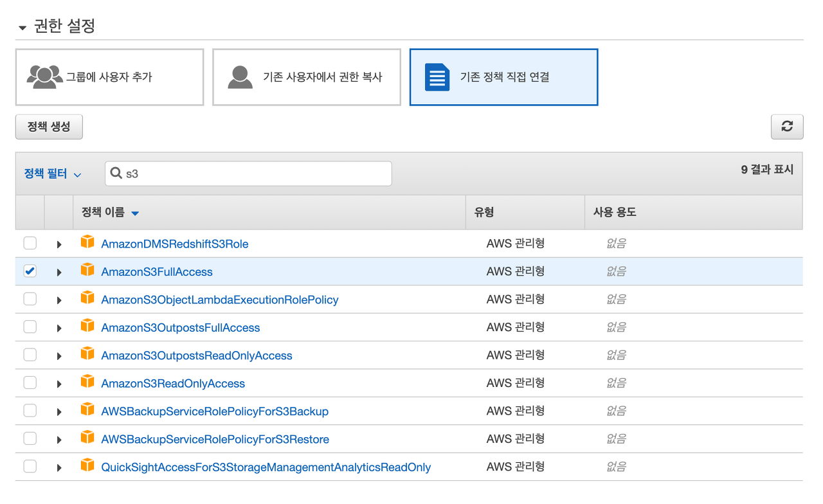Open the AmazonS3ObjectLambdaExecutionRolePolicy link
Screen dimensions: 823x504
220,300
